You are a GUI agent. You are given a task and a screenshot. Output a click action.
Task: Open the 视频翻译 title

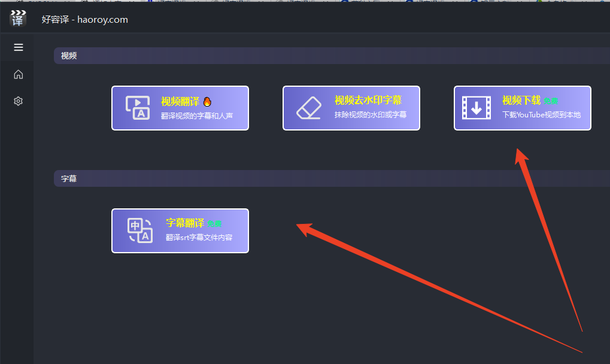coord(180,102)
